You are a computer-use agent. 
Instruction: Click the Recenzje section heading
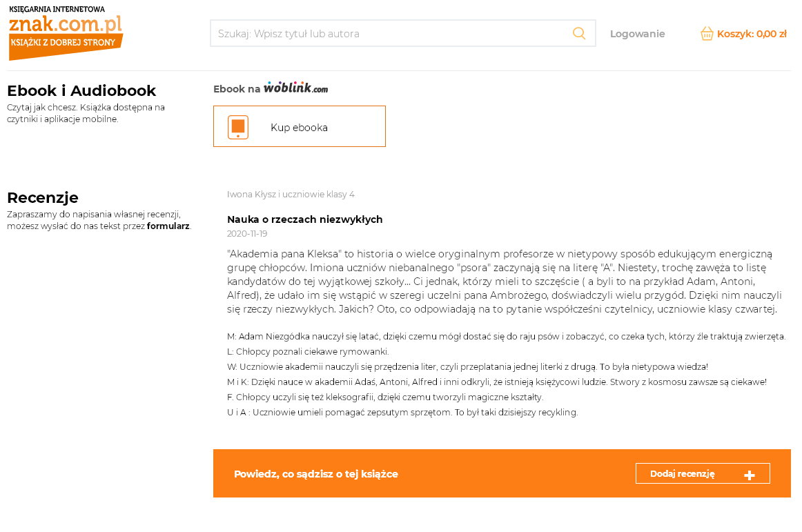click(x=43, y=197)
